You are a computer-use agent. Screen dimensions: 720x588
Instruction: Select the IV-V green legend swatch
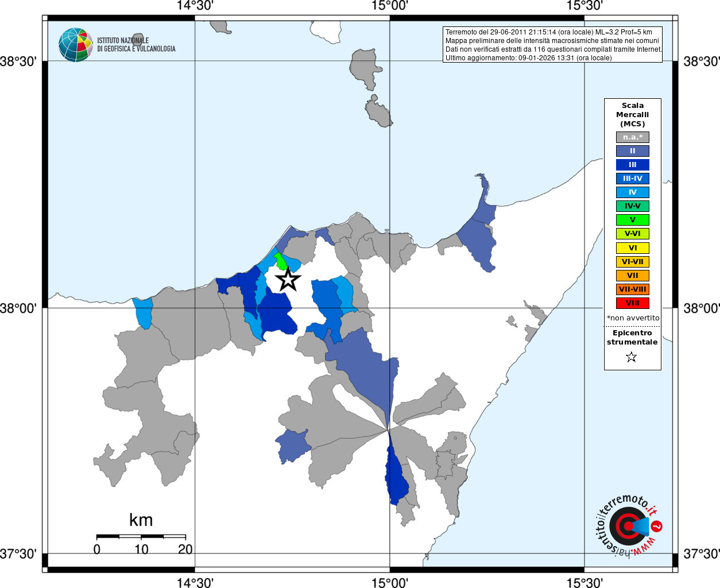[633, 206]
